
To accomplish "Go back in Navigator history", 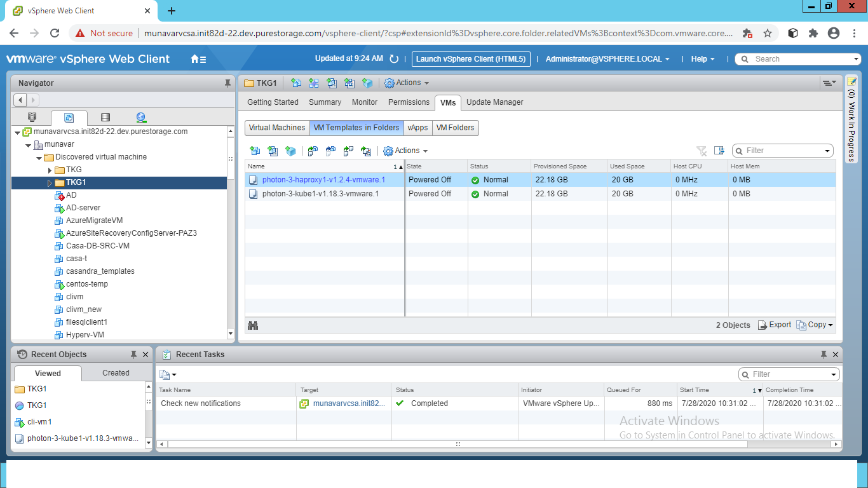I will [20, 100].
